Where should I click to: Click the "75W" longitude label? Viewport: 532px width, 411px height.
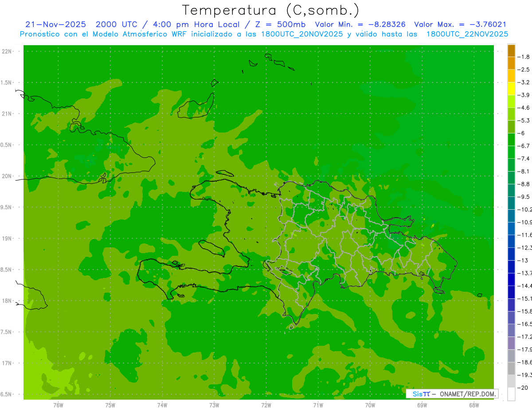click(x=110, y=405)
